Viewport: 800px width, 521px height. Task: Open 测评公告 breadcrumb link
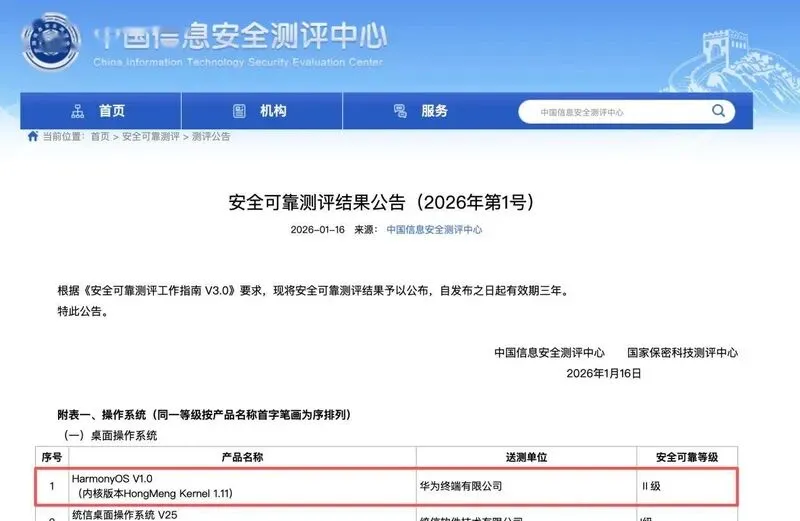click(x=211, y=136)
